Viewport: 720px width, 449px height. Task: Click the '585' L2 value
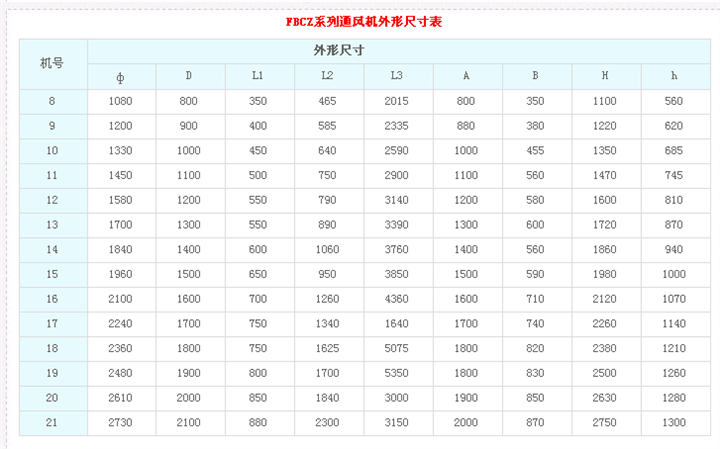[327, 126]
